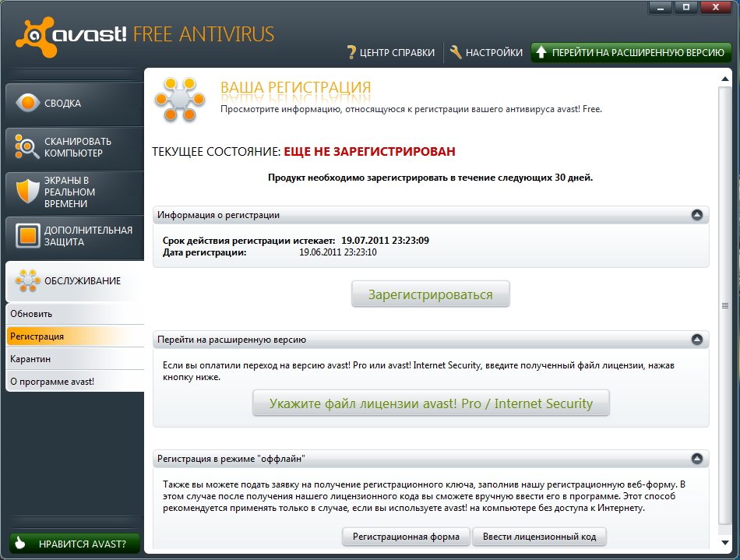Click the thumbs-up icon at bottom left

20,544
